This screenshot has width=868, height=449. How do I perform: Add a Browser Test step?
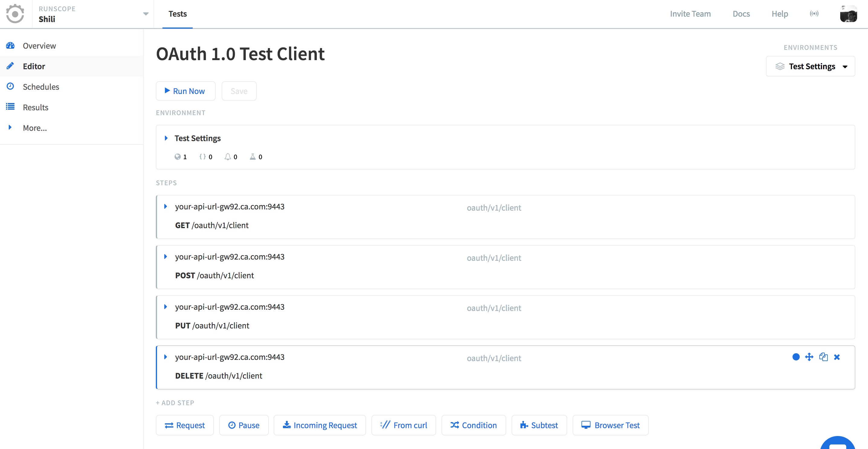pyautogui.click(x=610, y=425)
